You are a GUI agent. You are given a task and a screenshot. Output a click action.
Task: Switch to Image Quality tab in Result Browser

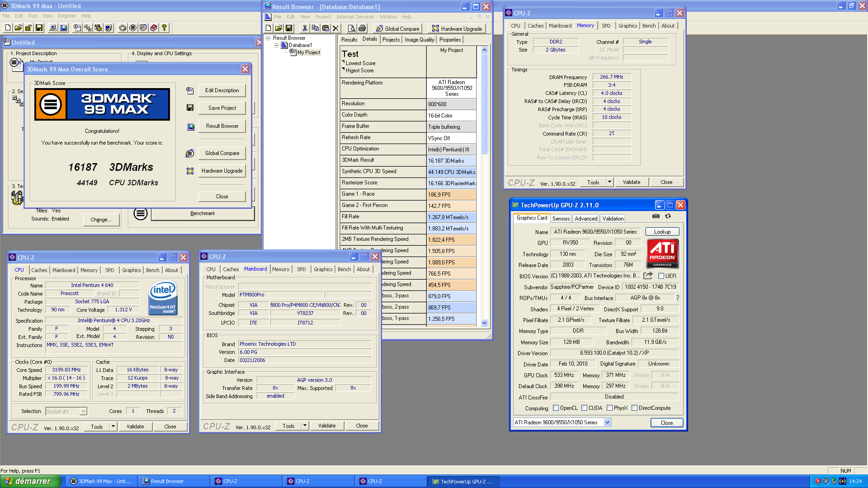[x=420, y=40]
